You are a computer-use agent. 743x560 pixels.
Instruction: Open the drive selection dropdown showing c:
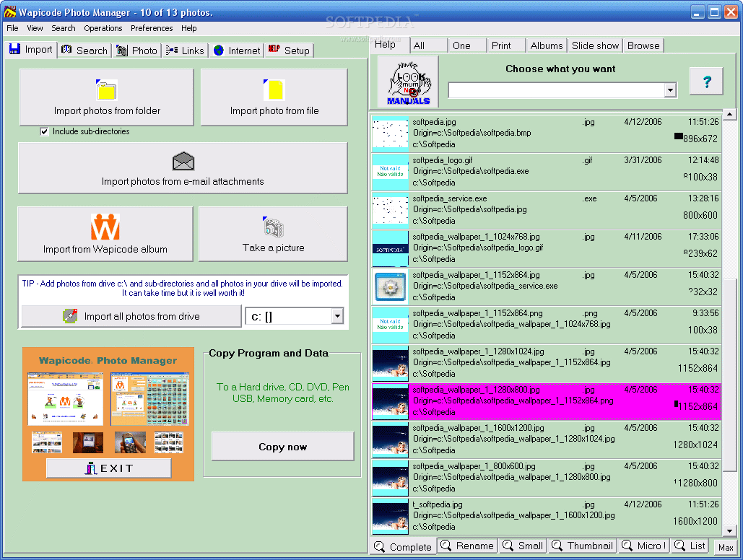click(337, 316)
